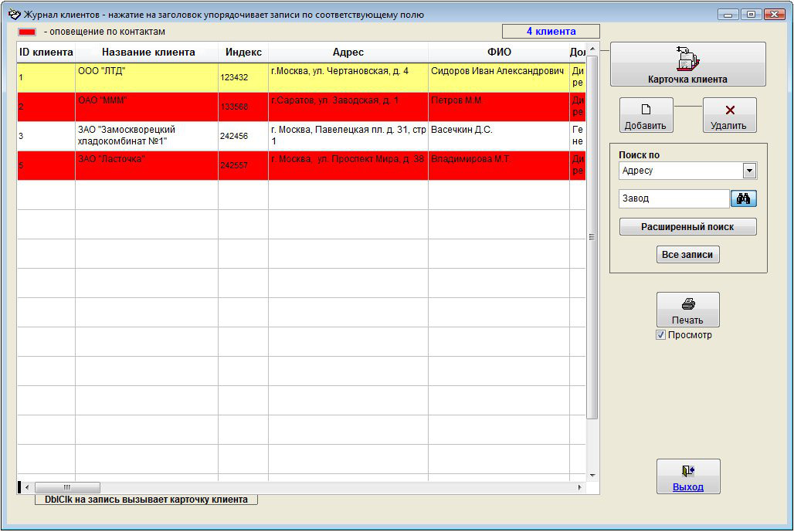Open the Карточка клиента button
The width and height of the screenshot is (794, 532).
click(x=687, y=64)
